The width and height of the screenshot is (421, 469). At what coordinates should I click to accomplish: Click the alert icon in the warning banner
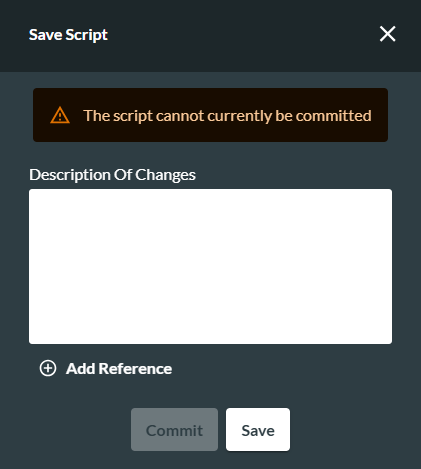(60, 115)
